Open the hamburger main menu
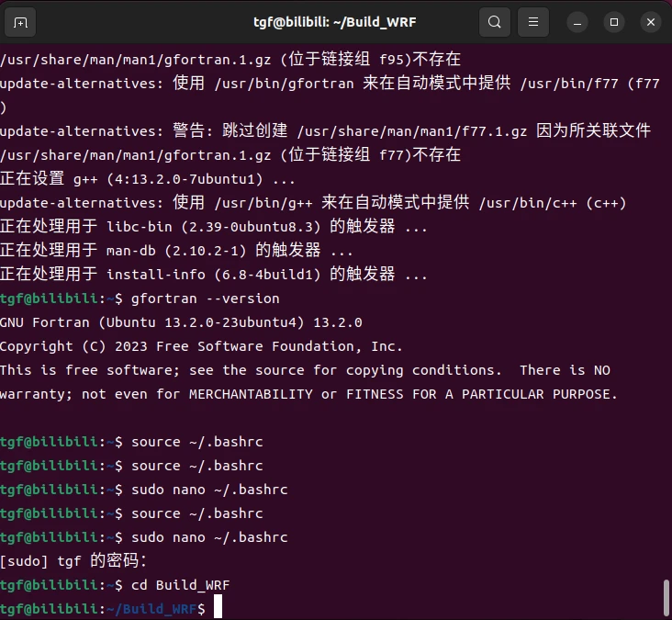The width and height of the screenshot is (672, 620). coord(532,22)
